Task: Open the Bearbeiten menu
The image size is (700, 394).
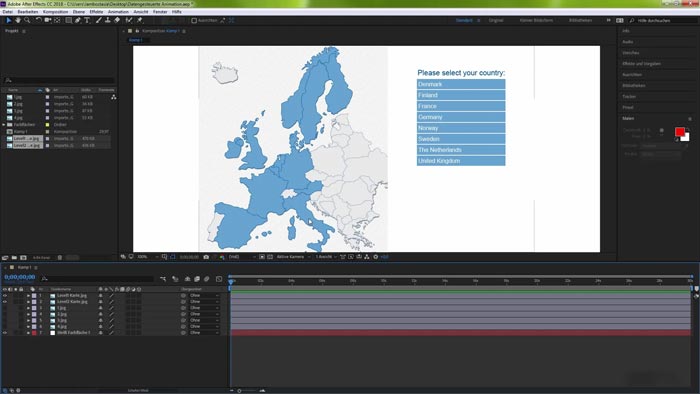Action: [28, 12]
